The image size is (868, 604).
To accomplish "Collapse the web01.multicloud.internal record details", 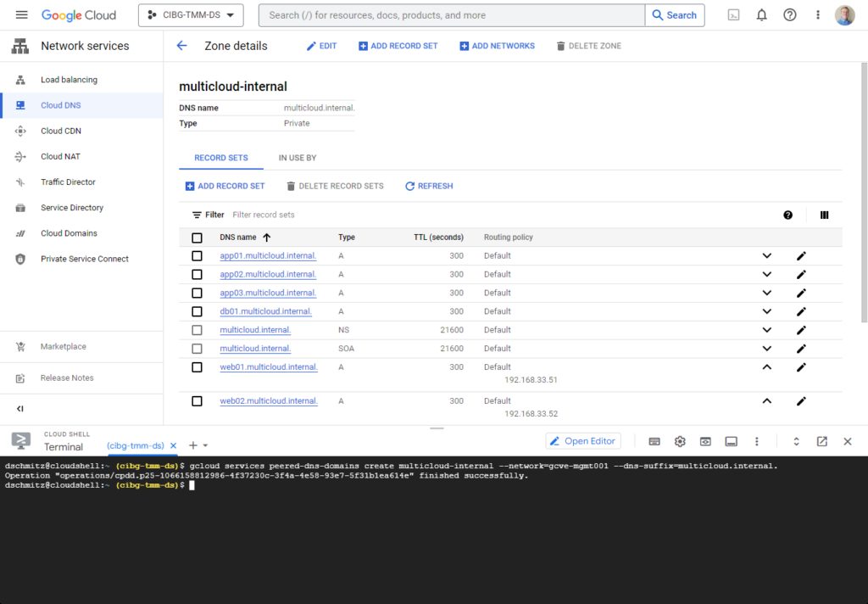I will tap(766, 367).
